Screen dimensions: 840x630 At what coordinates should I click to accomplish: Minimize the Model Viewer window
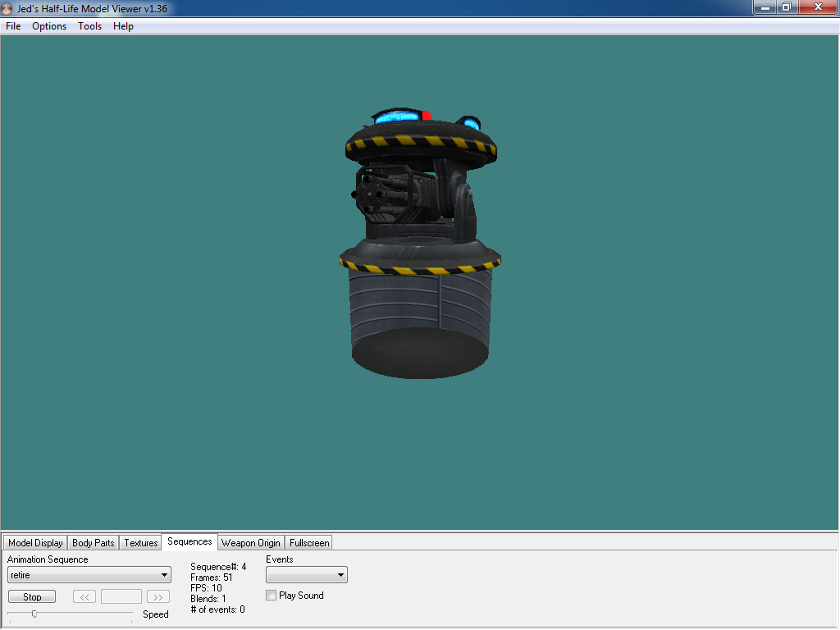click(x=765, y=7)
